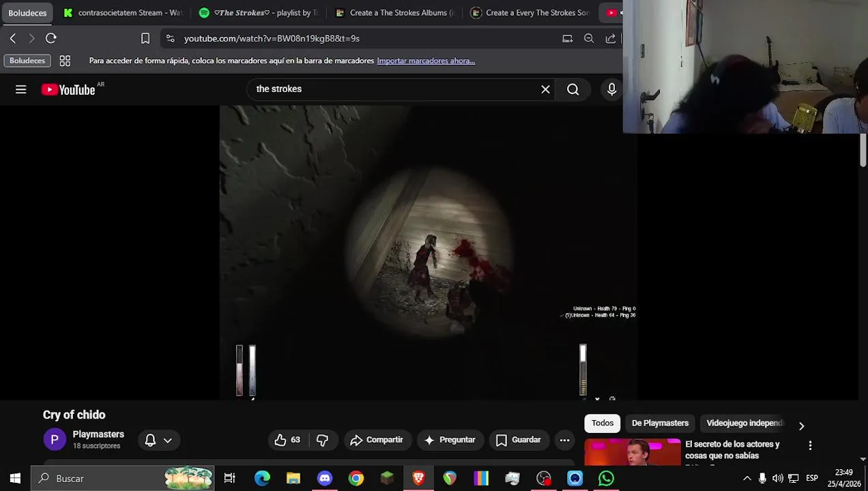Open the apps grid icon in bookmarks bar
The width and height of the screenshot is (868, 491).
pos(65,61)
